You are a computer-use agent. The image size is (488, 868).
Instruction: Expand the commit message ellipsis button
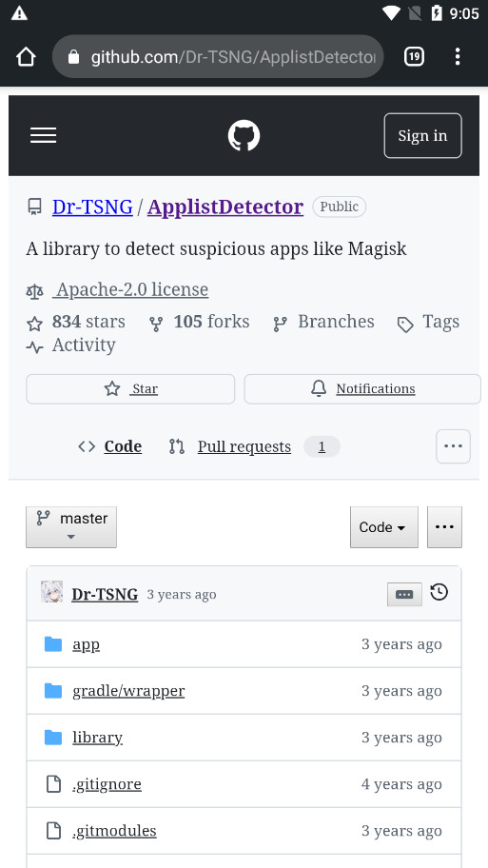[404, 595]
